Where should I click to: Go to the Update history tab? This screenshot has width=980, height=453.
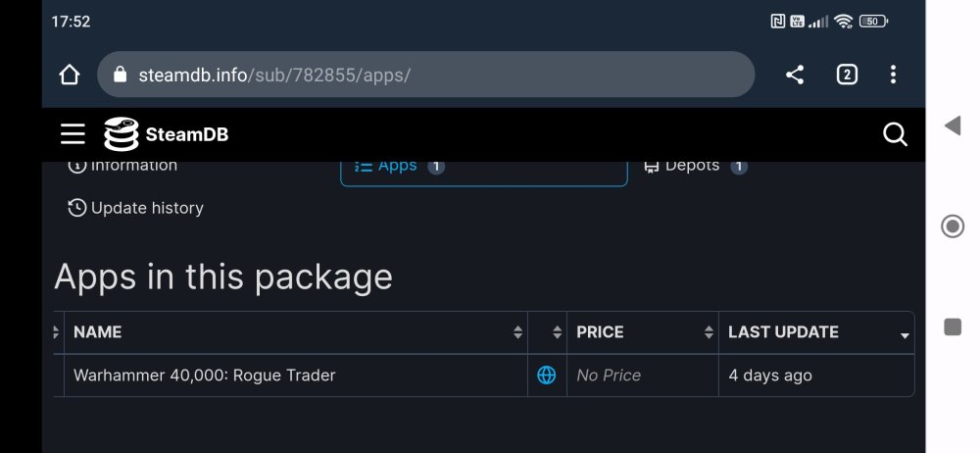click(x=136, y=208)
